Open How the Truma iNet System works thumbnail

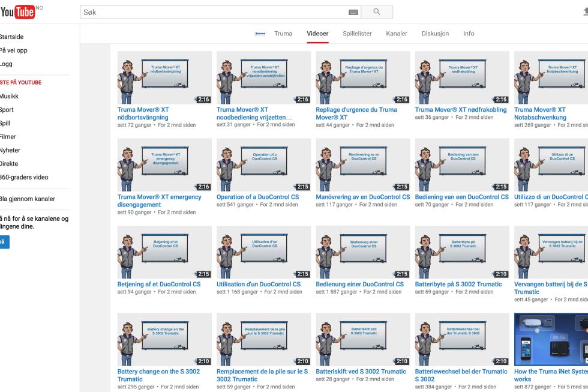pos(551,340)
